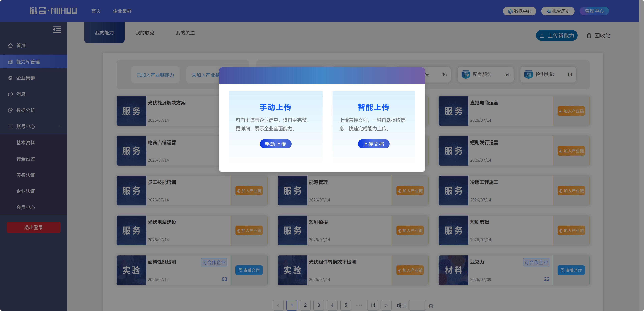Image resolution: width=644 pixels, height=311 pixels.
Task: Open the 短剧拍摄 service thumbnail
Action: point(292,230)
